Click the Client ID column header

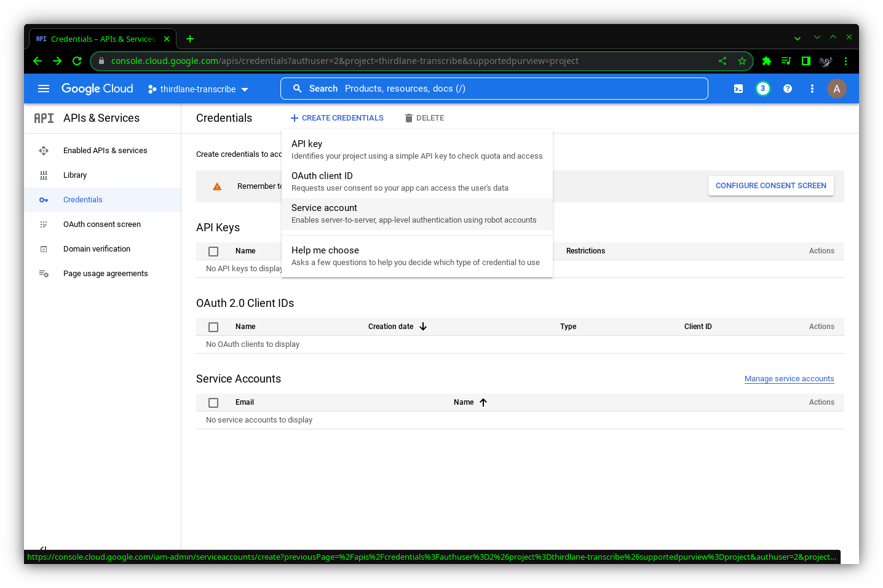(x=698, y=327)
